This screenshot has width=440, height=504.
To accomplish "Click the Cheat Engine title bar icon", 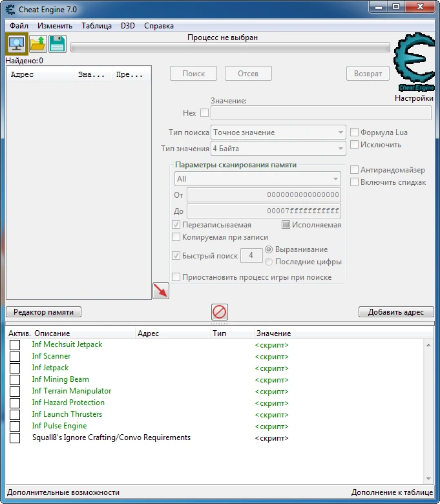I will 10,10.
